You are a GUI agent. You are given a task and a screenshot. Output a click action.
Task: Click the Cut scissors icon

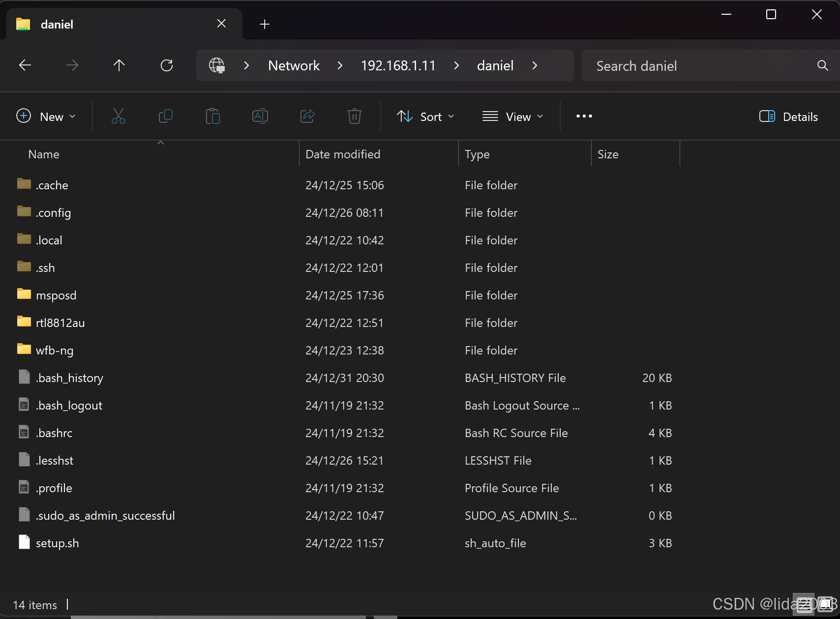tap(119, 117)
